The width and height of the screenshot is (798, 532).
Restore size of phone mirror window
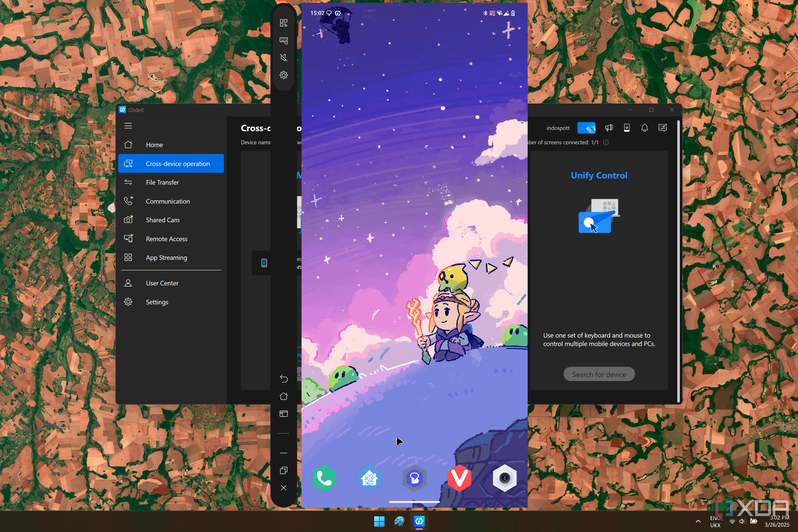(x=284, y=470)
